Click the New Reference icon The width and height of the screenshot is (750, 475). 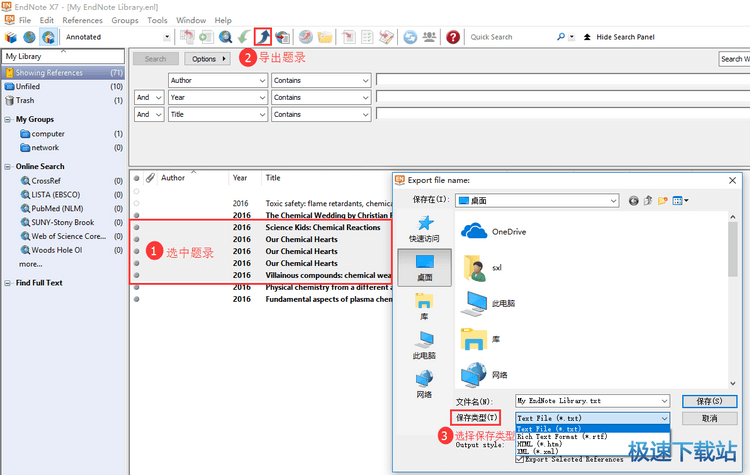206,37
